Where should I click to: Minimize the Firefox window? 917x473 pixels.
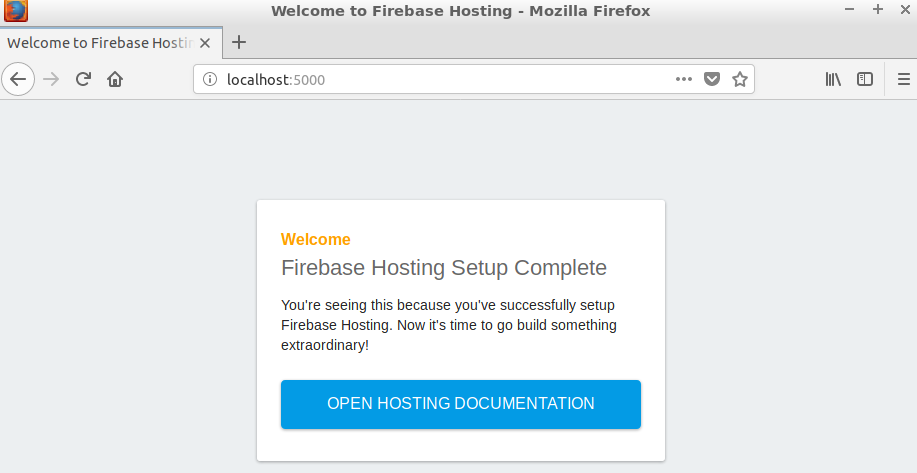pyautogui.click(x=850, y=9)
